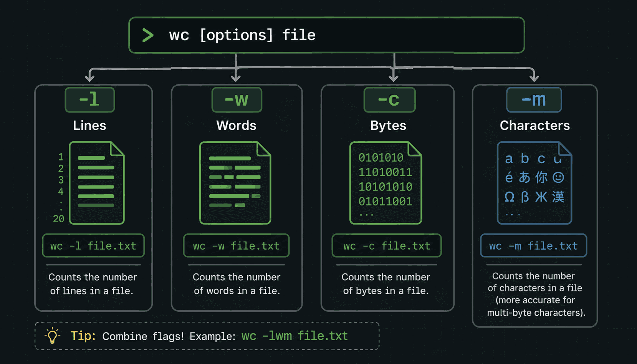This screenshot has height=364, width=637.
Task: Click the 'Ж' character
Action: pyautogui.click(x=541, y=197)
